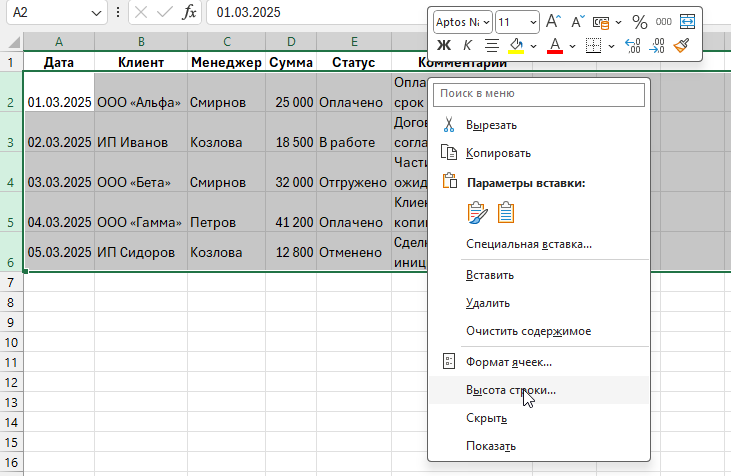731x476 pixels.
Task: Click the Merge and Center icon
Action: pos(687,21)
